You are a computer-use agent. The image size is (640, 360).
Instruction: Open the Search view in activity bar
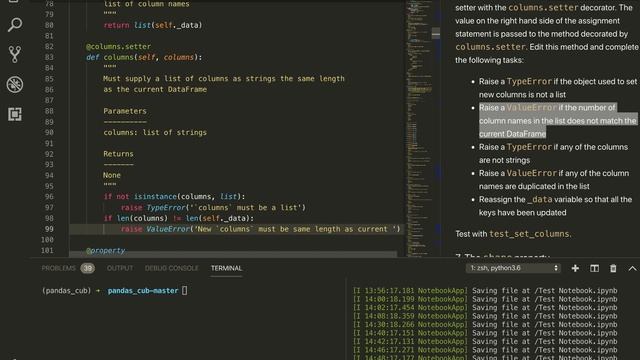[x=15, y=24]
